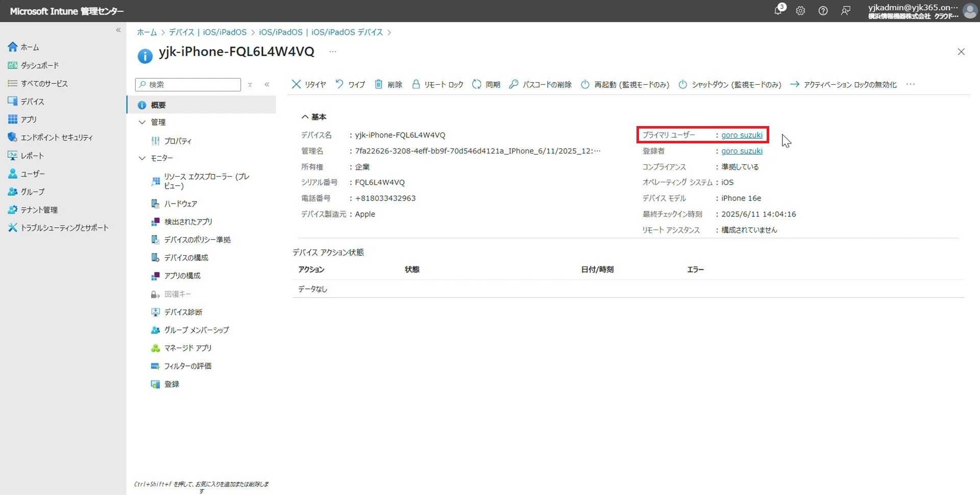The height and width of the screenshot is (495, 980).
Task: Click the ホーム breadcrumb link
Action: tap(146, 32)
